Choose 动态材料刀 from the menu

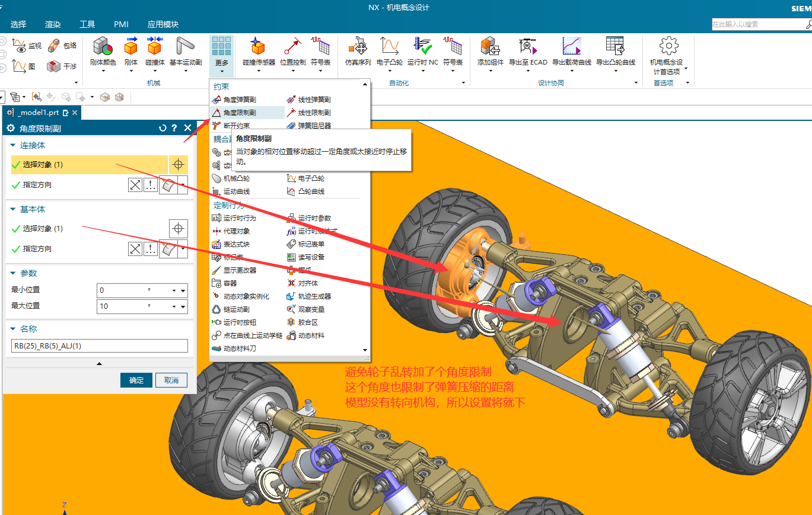(x=234, y=348)
